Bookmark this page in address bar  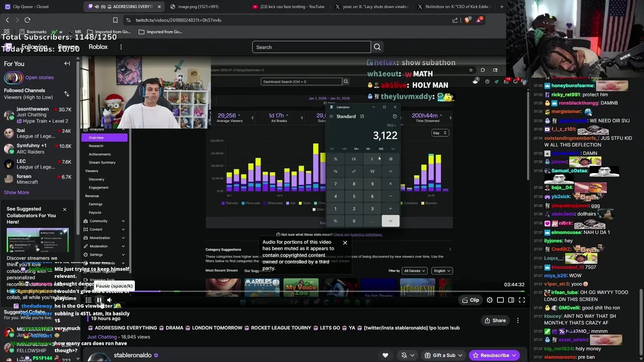point(115,20)
